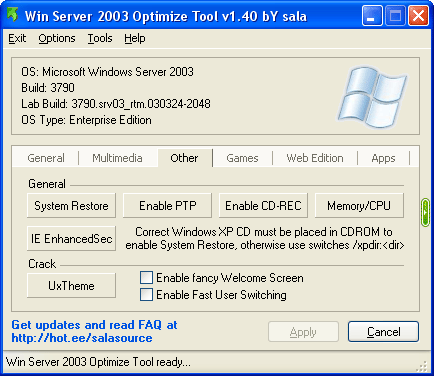Click the Cancel button

[383, 331]
